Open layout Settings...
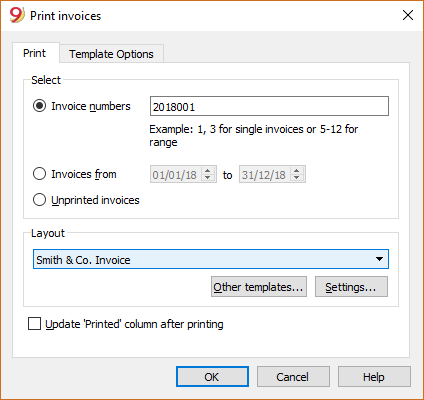Viewport: 424px width, 400px height. (x=351, y=287)
